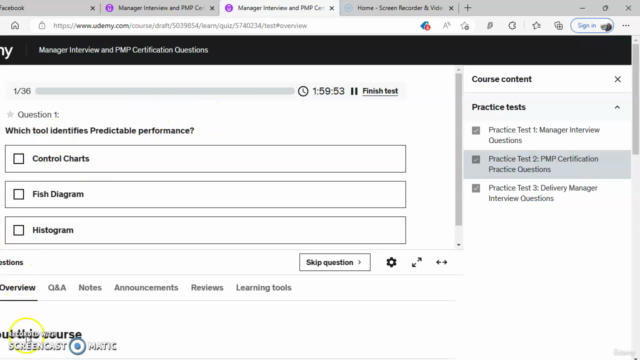Click the Sign in button
This screenshot has height=360, width=640.
tap(592, 25)
